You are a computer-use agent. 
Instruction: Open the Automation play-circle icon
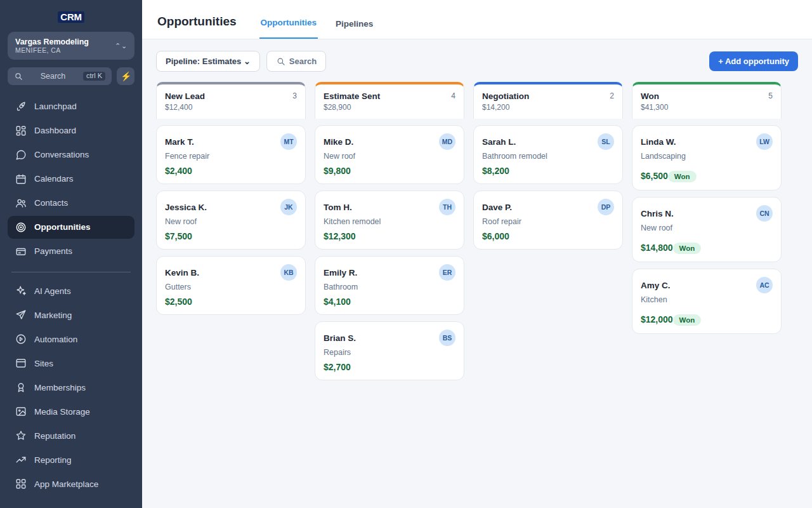point(21,340)
